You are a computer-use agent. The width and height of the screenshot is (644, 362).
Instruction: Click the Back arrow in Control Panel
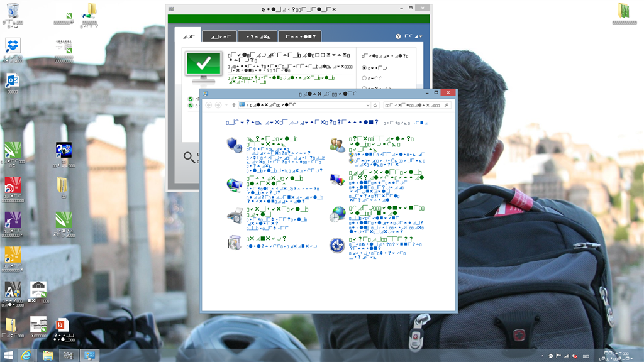209,105
